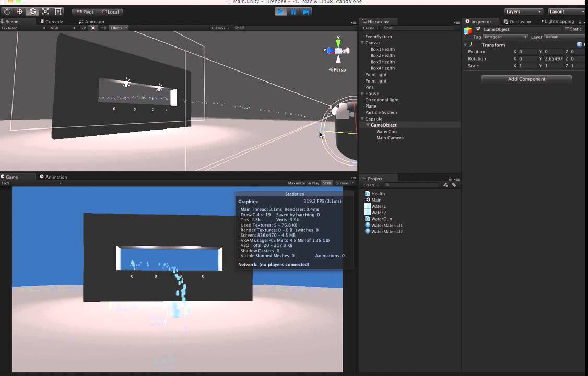Select Particle System in Hierarchy
This screenshot has width=588, height=376.
[x=381, y=112]
